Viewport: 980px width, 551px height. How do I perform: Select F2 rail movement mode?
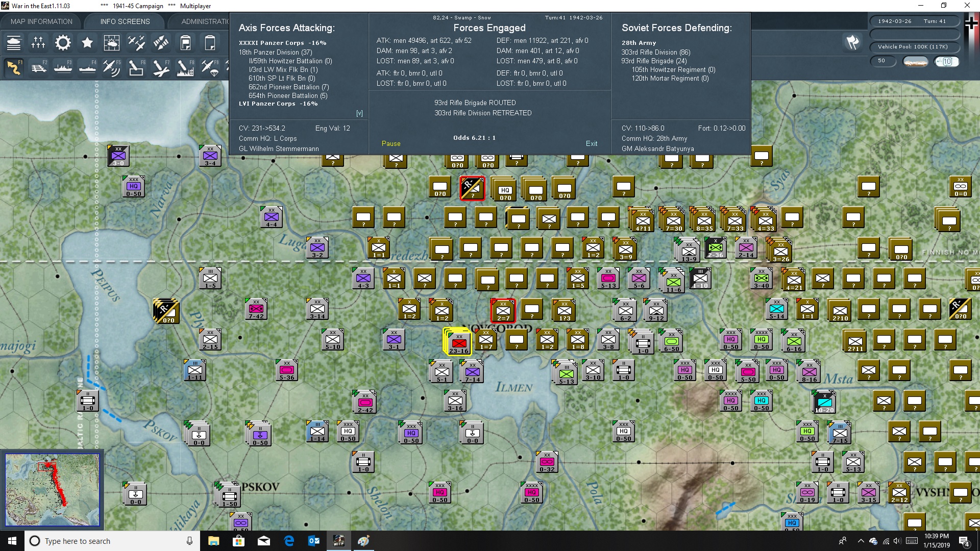click(x=39, y=67)
